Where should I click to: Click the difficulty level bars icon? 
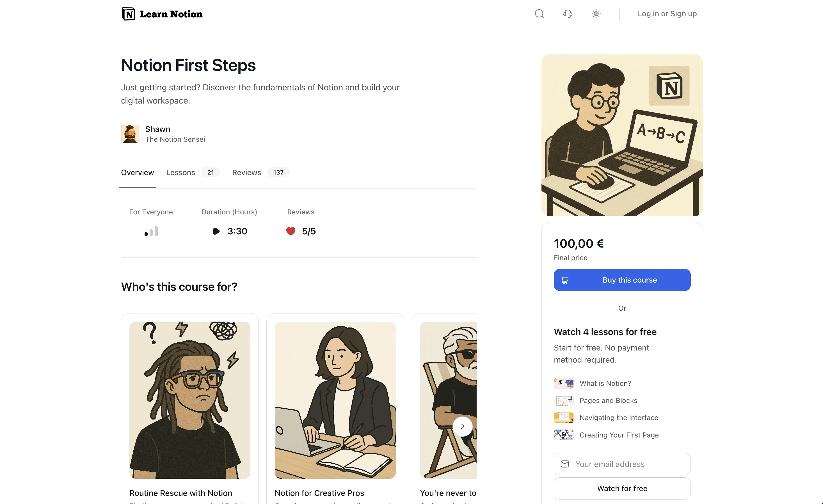[x=151, y=231]
